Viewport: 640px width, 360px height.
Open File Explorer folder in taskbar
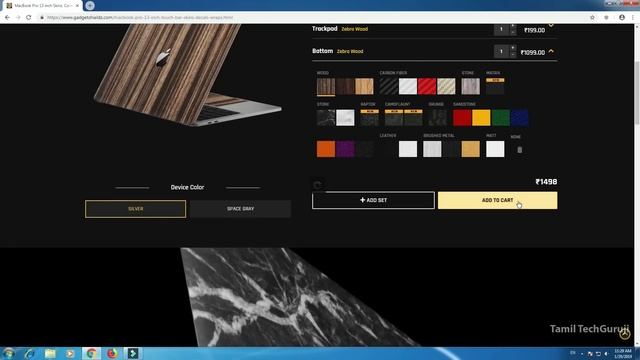pyautogui.click(x=50, y=353)
